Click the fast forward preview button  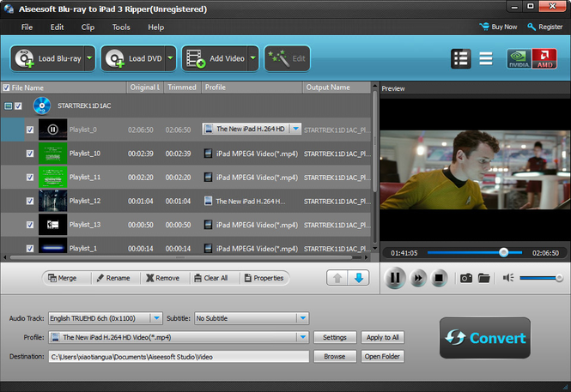pos(417,278)
